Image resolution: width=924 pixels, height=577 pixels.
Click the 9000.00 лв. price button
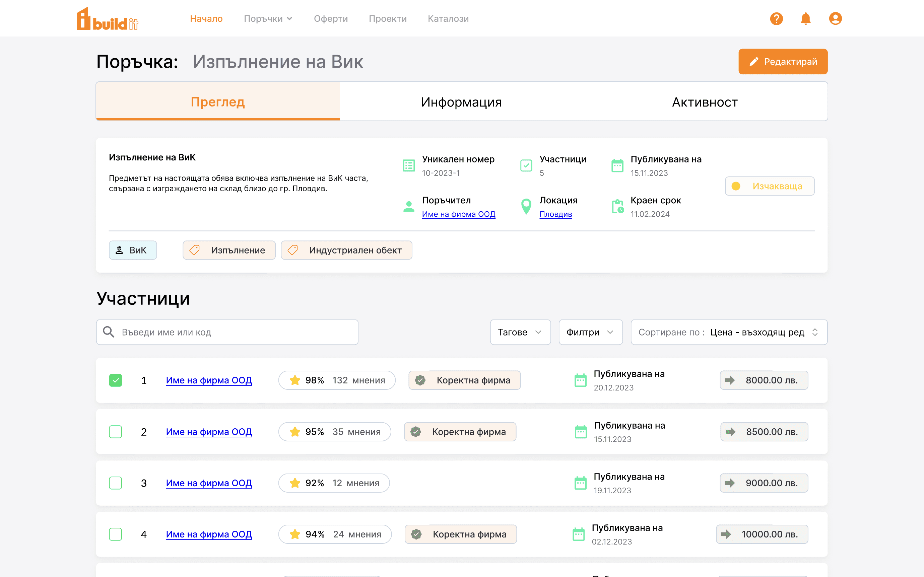[764, 483]
